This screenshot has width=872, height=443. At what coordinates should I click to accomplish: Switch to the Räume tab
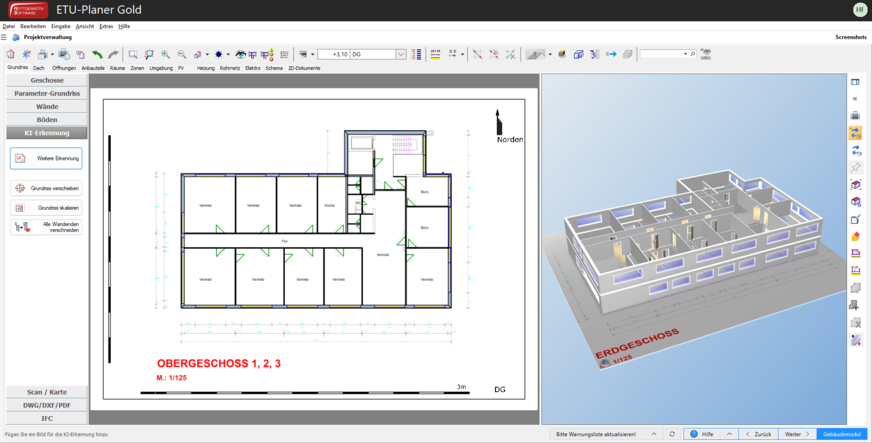tap(117, 68)
